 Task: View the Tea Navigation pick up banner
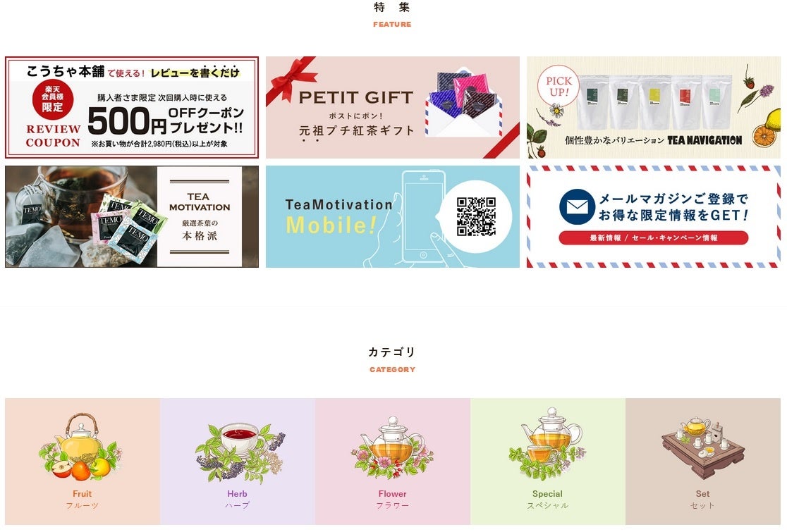(654, 107)
